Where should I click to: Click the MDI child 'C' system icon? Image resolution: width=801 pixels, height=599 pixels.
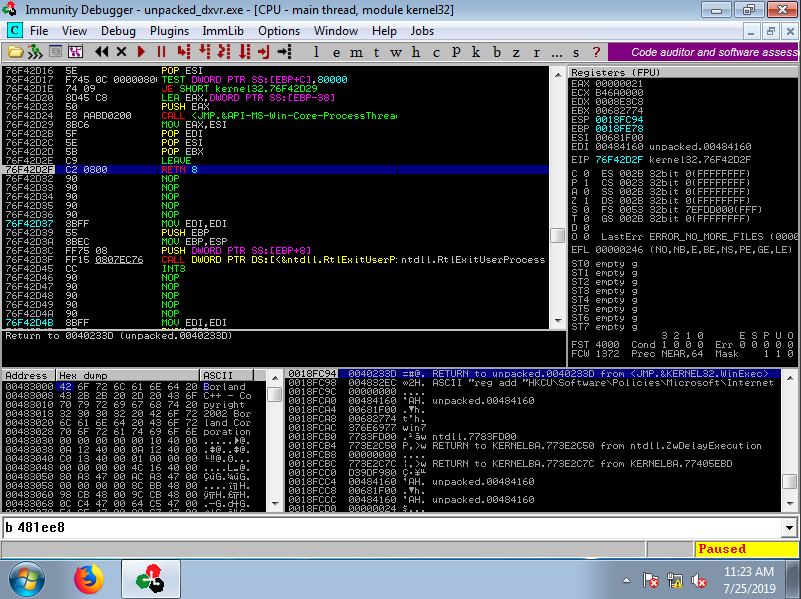click(x=15, y=31)
